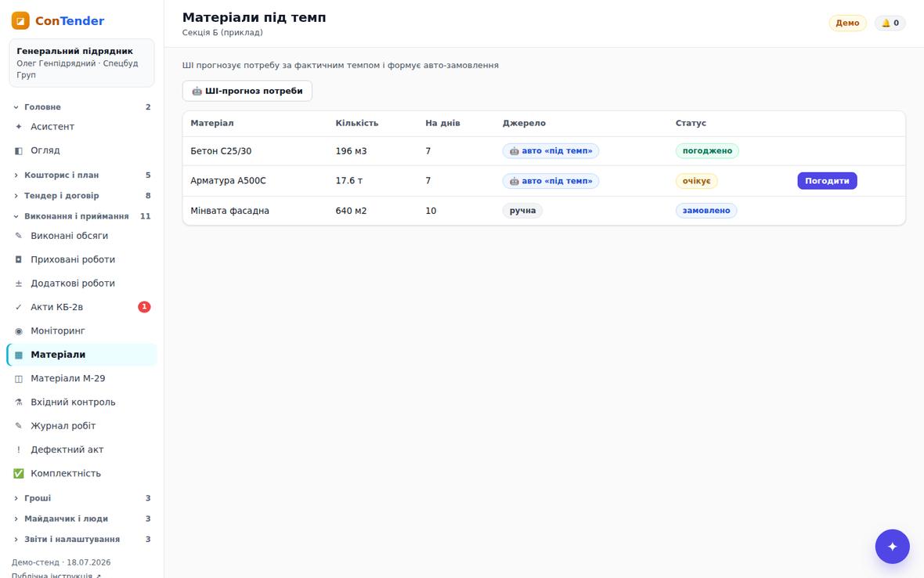Click the Моніторинг circle icon
The image size is (924, 578).
tap(18, 331)
